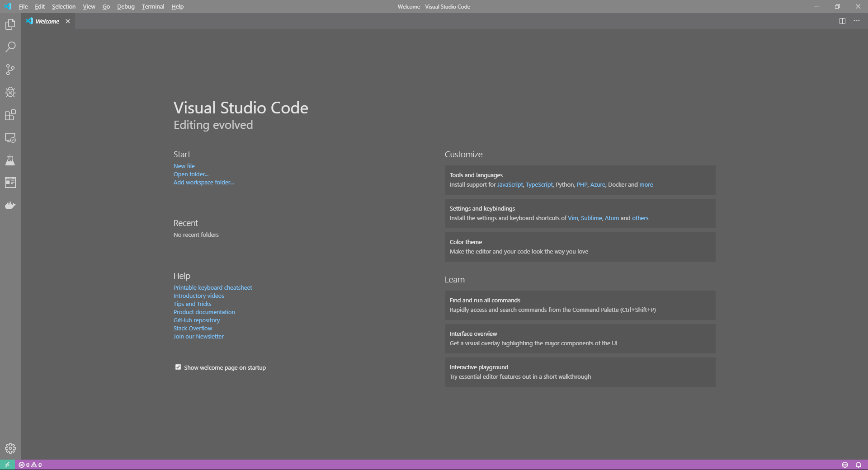Viewport: 868px width, 470px height.
Task: Click 'others' keybindings link
Action: click(x=640, y=218)
